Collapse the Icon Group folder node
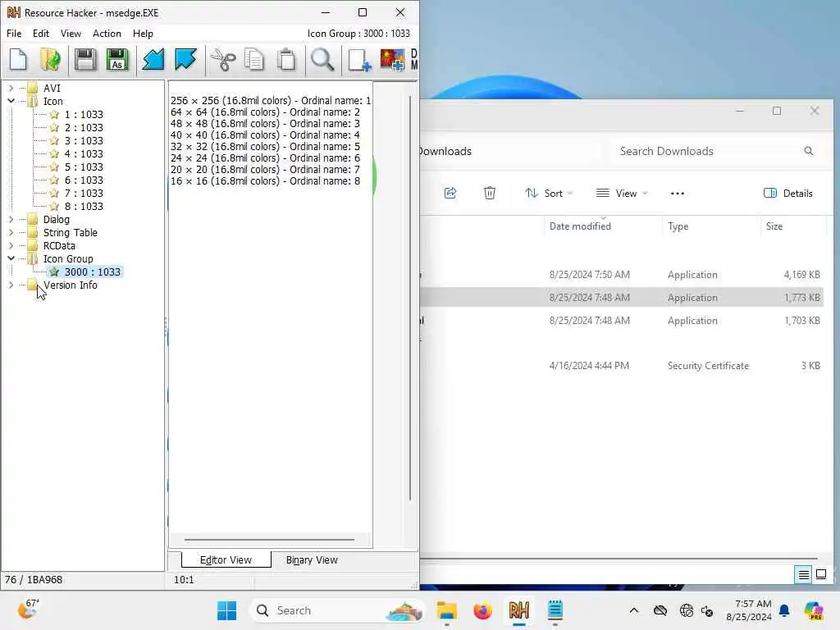The width and height of the screenshot is (840, 630). click(11, 258)
